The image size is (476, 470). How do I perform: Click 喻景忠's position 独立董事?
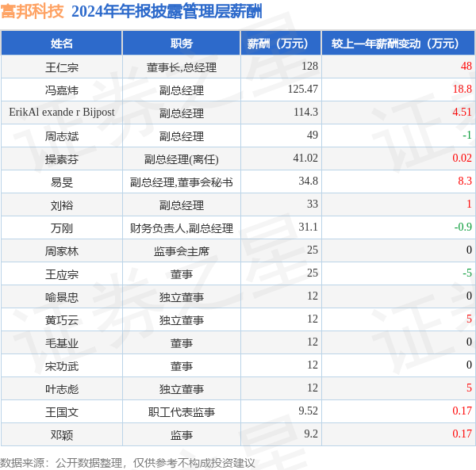182,297
